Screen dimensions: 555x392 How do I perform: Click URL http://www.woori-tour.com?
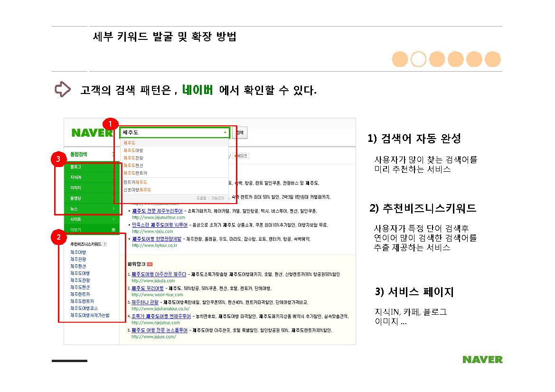coord(157,295)
